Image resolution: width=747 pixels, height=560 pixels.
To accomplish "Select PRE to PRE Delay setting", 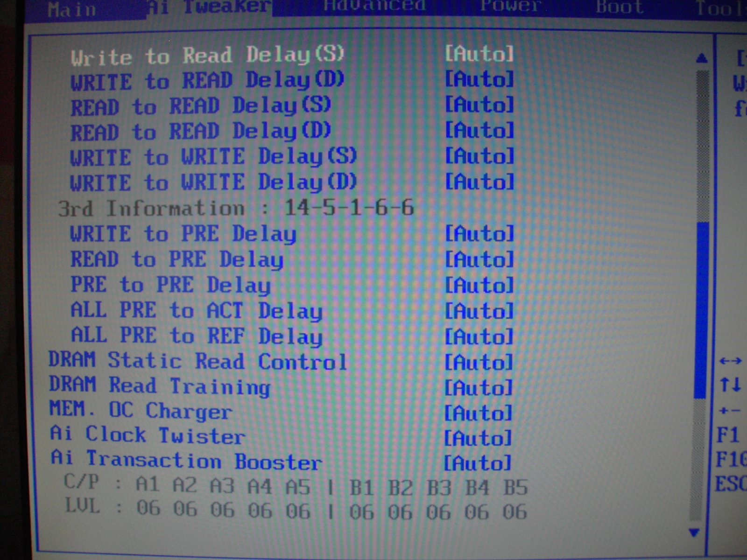I will 171,285.
